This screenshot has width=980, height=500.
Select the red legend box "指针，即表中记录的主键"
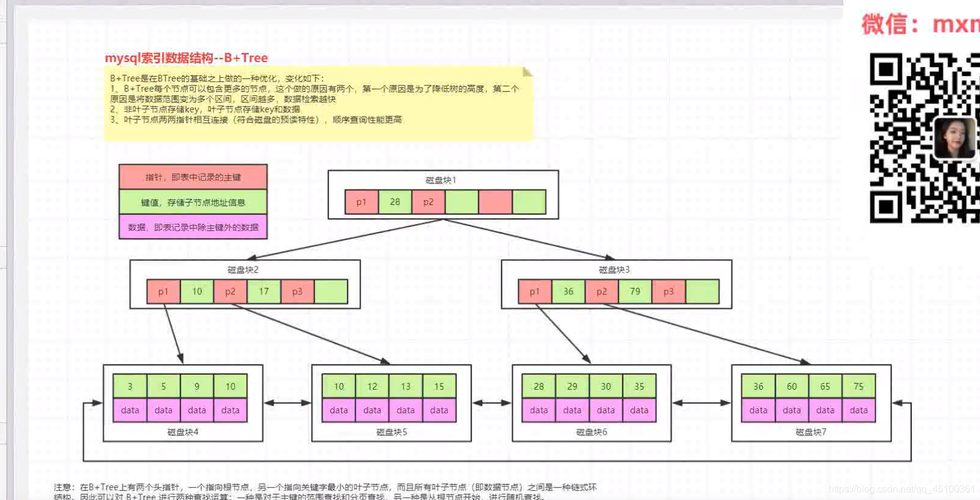tap(193, 177)
